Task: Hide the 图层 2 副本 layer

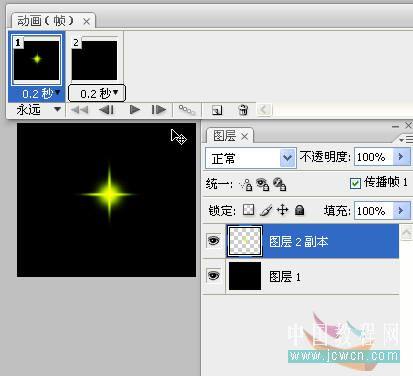Action: point(214,240)
